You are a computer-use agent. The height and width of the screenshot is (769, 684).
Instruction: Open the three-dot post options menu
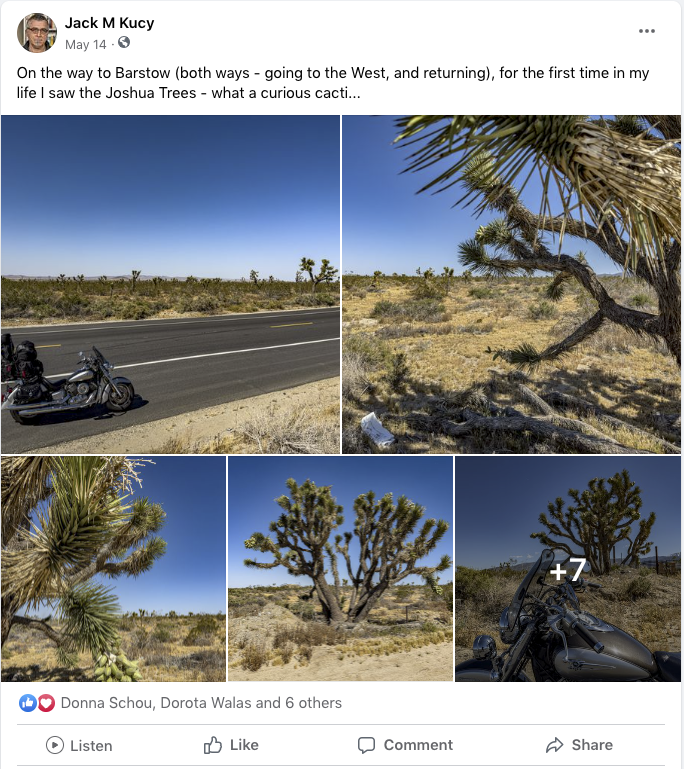tap(646, 31)
